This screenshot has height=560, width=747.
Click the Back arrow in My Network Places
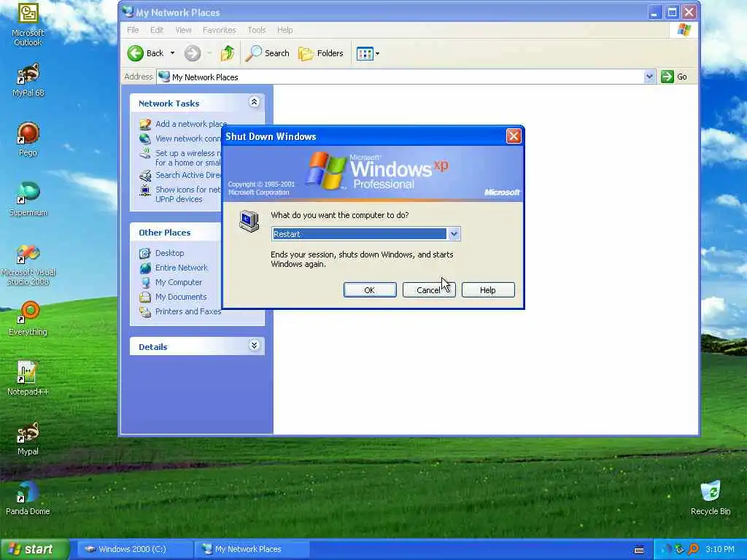click(x=146, y=53)
